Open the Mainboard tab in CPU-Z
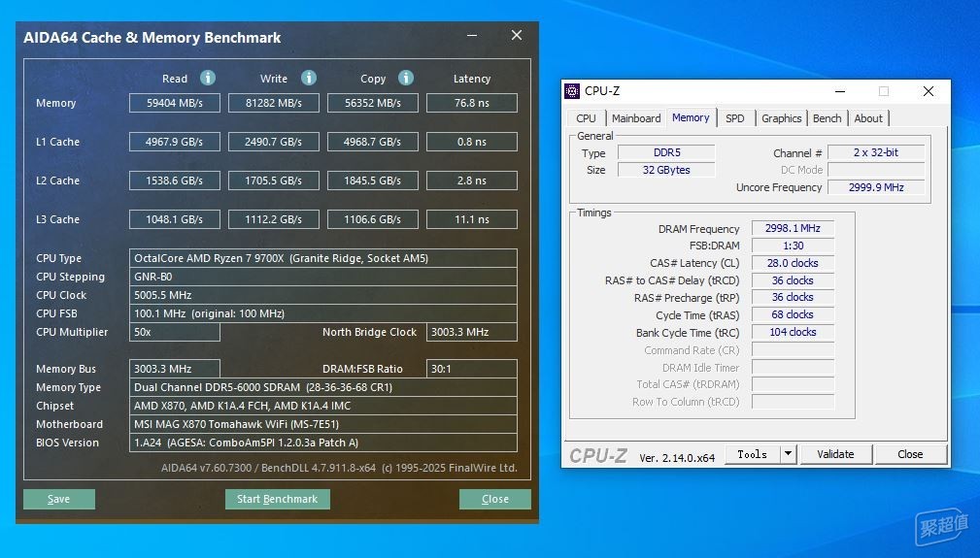Image resolution: width=980 pixels, height=558 pixels. coord(635,118)
